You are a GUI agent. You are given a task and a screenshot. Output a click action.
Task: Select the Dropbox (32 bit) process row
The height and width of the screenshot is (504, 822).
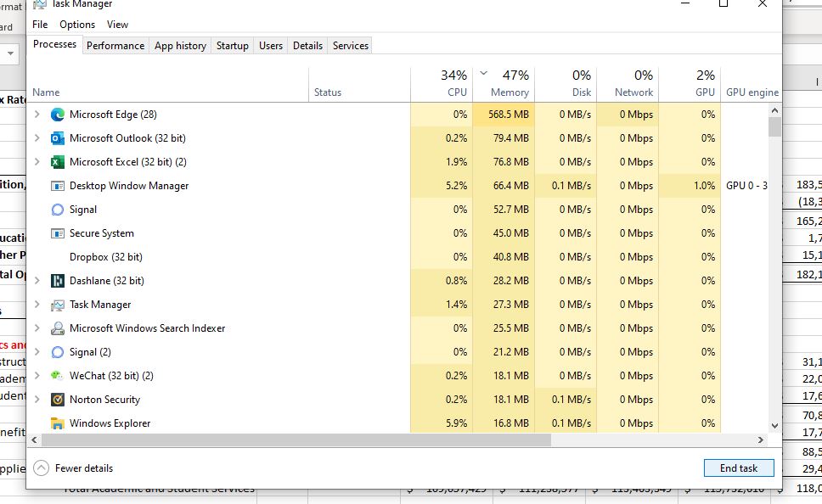398,257
